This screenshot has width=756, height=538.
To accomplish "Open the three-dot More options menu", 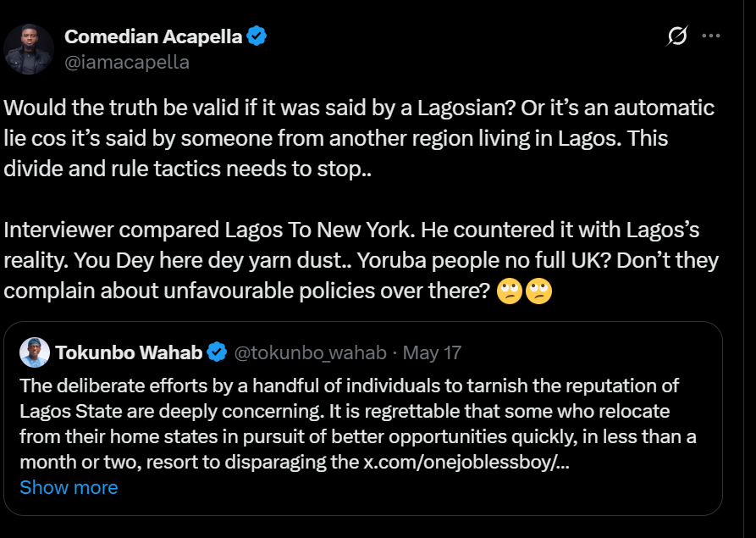I will 711,36.
